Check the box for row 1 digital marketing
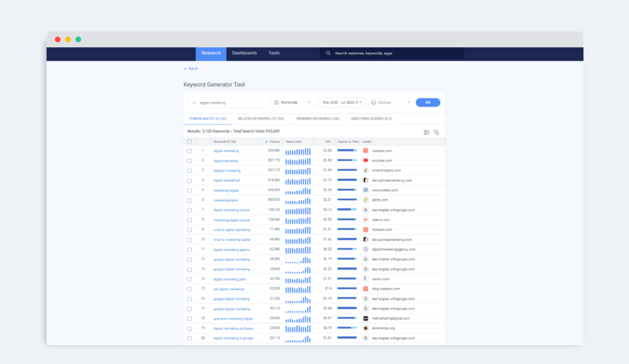 (x=189, y=151)
